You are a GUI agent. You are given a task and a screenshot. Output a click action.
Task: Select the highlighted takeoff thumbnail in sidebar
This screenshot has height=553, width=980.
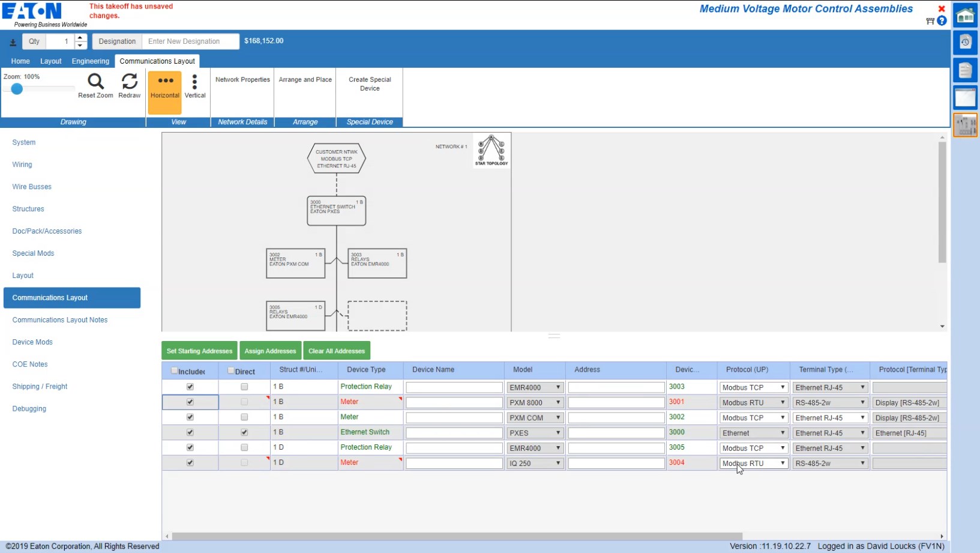point(965,125)
